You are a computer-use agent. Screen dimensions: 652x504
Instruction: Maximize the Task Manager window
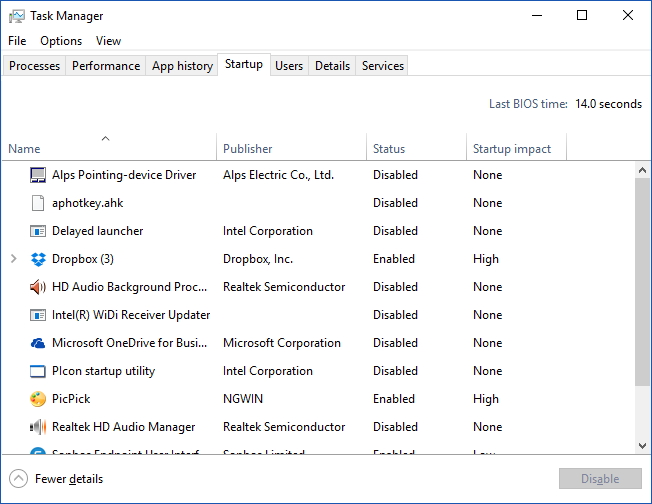(x=582, y=16)
